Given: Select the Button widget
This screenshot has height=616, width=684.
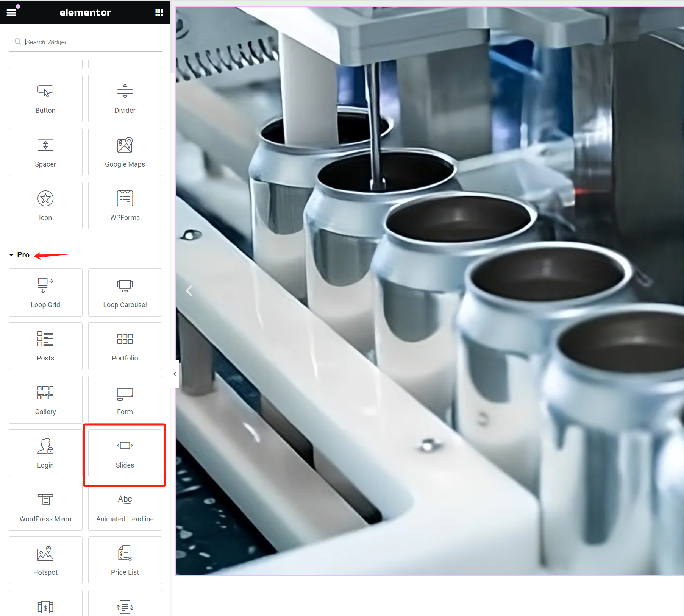Looking at the screenshot, I should (x=45, y=98).
